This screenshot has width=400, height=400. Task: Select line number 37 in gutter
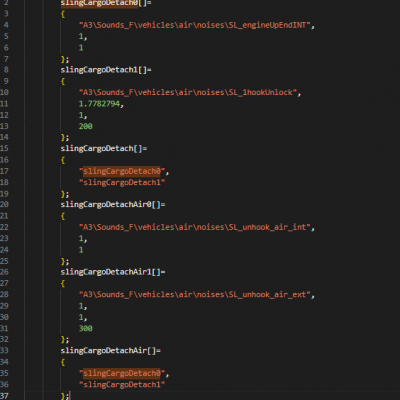coord(4,396)
